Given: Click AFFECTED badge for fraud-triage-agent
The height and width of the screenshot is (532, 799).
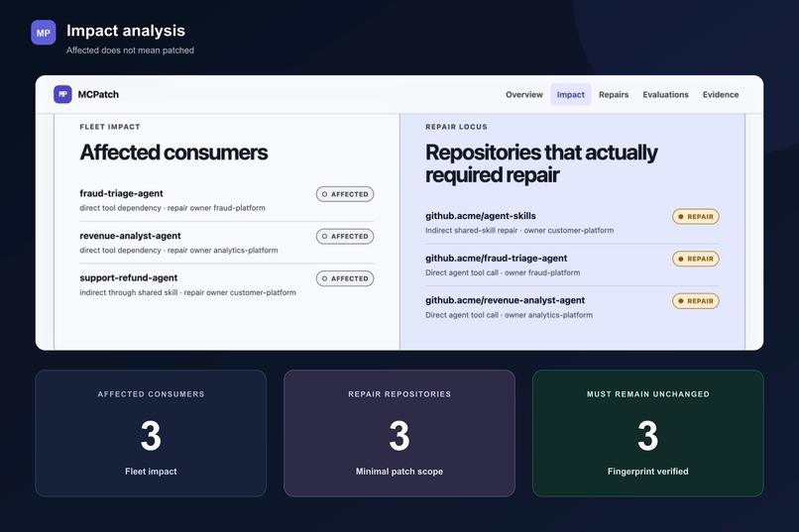Looking at the screenshot, I should 345,194.
